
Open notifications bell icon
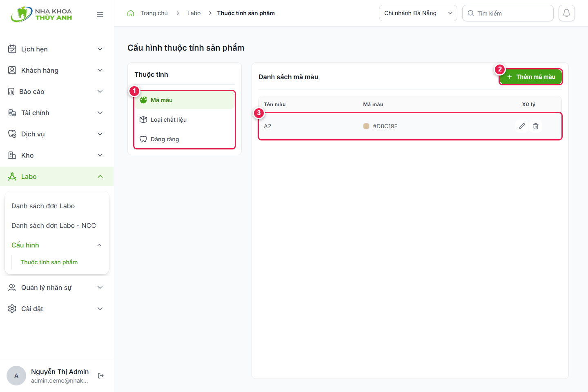(x=567, y=13)
